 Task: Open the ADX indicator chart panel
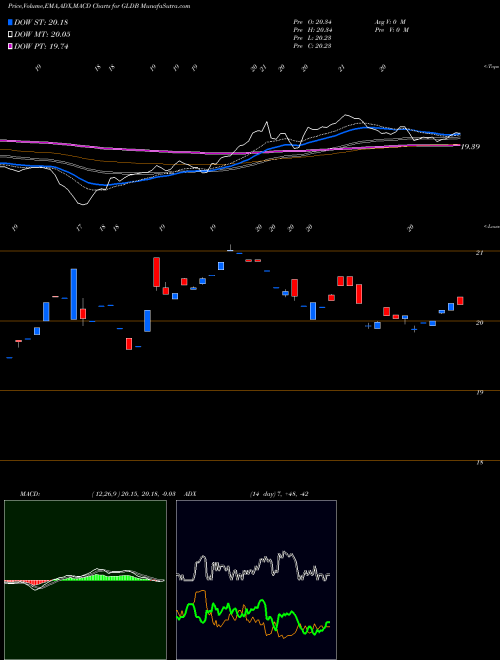[x=256, y=580]
